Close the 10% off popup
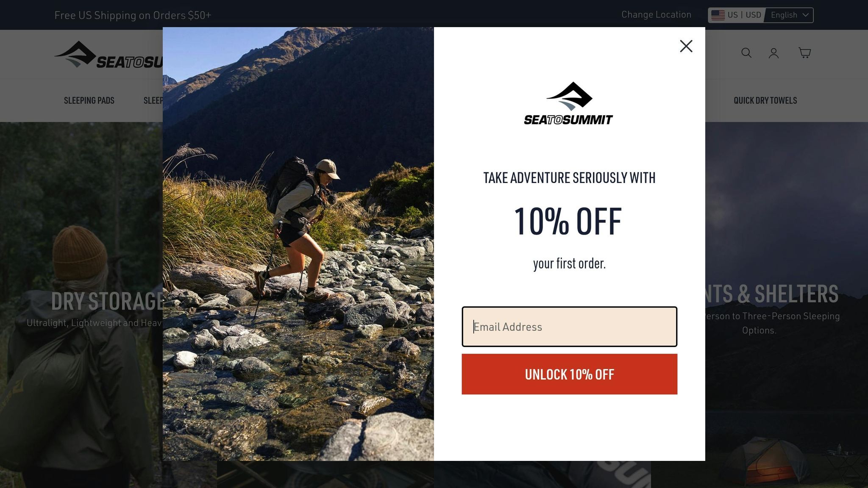This screenshot has height=488, width=868. click(686, 46)
